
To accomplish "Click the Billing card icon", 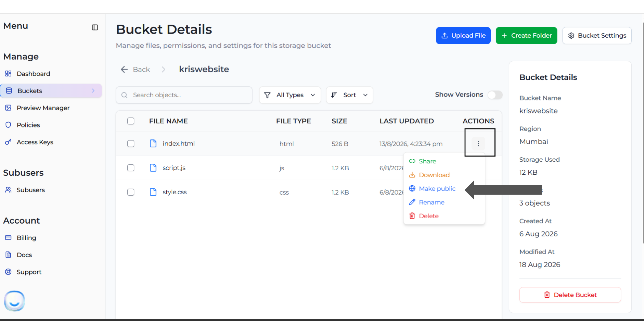I will (8, 238).
